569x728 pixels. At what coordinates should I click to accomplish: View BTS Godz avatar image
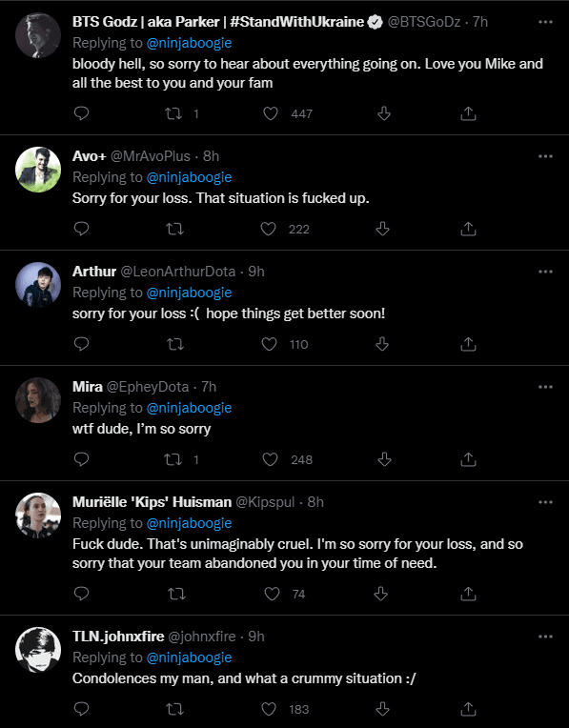tap(38, 35)
